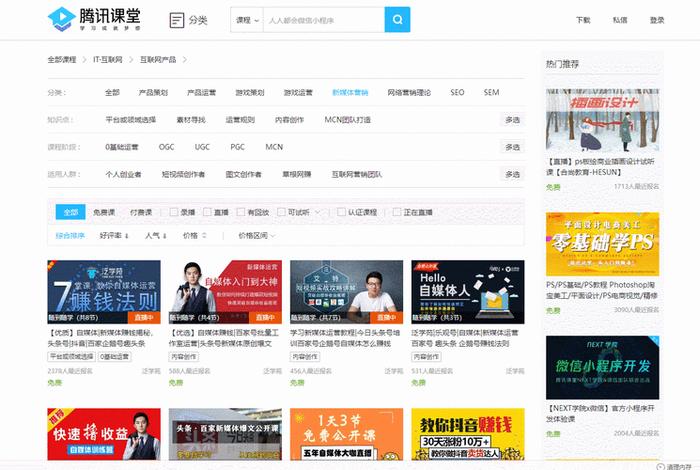Filter by 运营规则 knowledge point
The image size is (700, 470).
(x=240, y=120)
